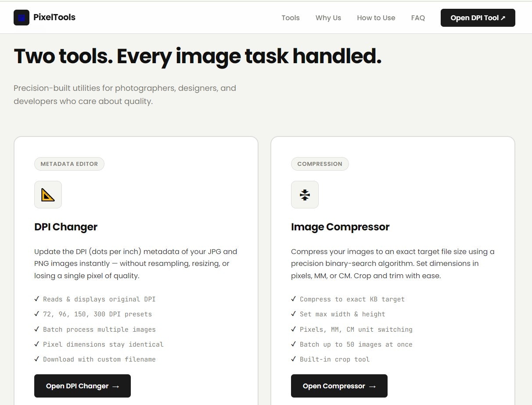Open the Tools navigation item

[290, 18]
